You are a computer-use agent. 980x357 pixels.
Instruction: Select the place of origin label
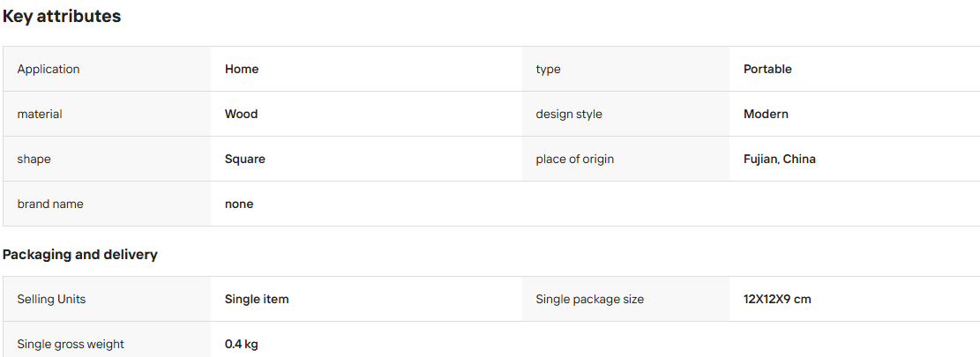[574, 160]
